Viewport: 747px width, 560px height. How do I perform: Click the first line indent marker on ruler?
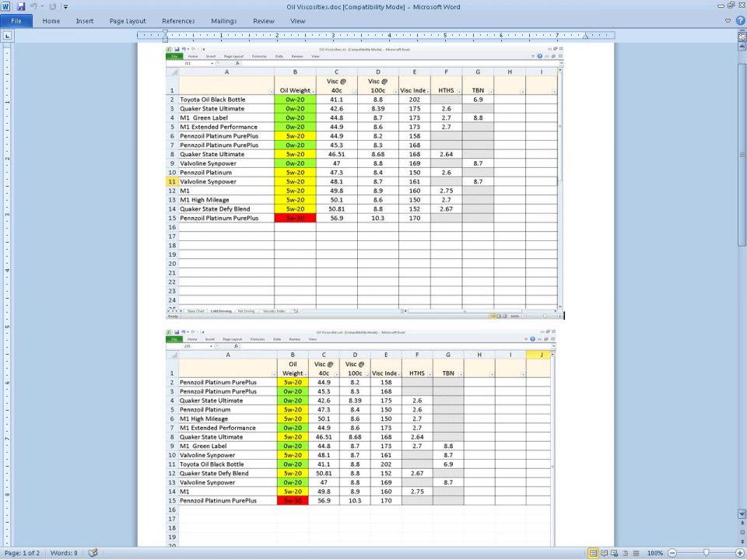165,33
